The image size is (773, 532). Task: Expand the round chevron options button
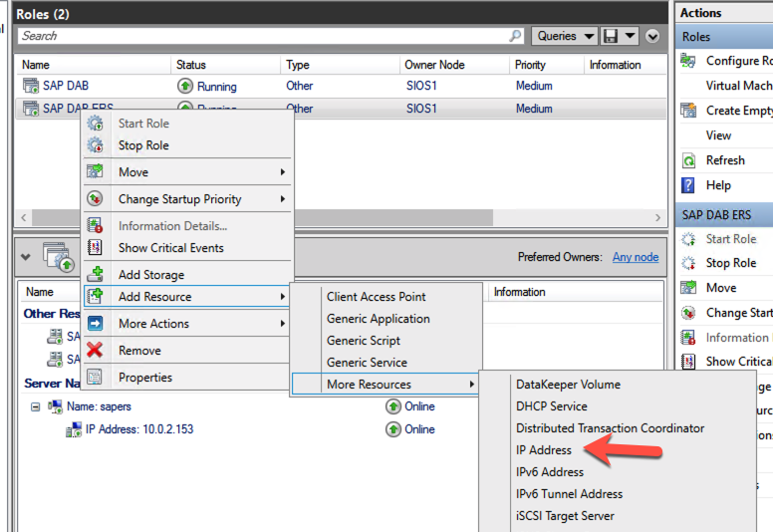click(652, 36)
